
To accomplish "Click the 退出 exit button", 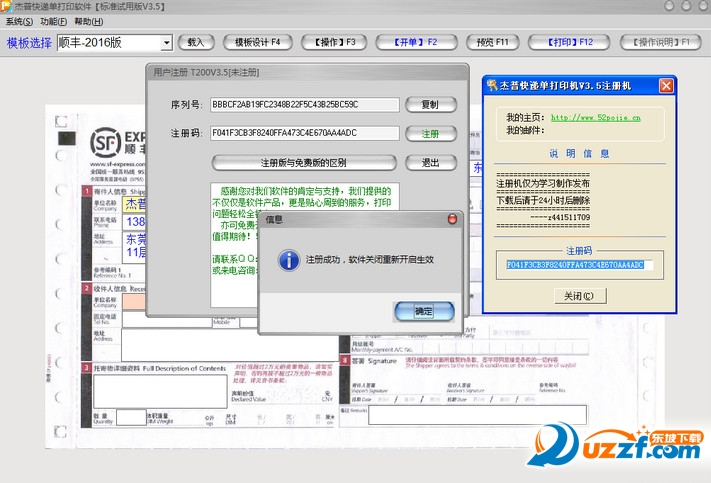I will click(430, 163).
